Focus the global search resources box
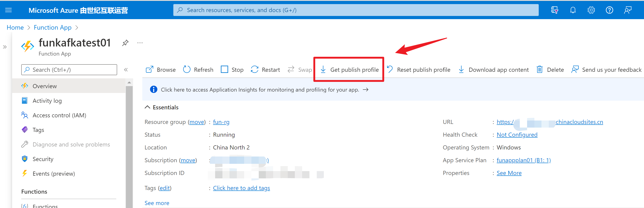 coord(356,10)
